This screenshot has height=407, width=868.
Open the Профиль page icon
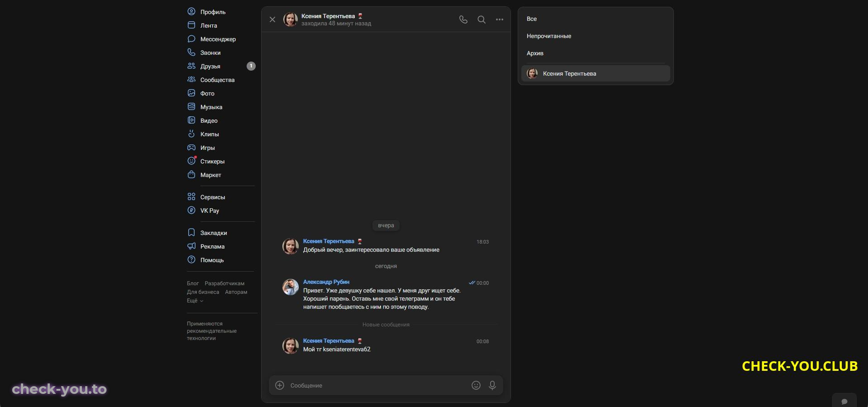point(191,11)
